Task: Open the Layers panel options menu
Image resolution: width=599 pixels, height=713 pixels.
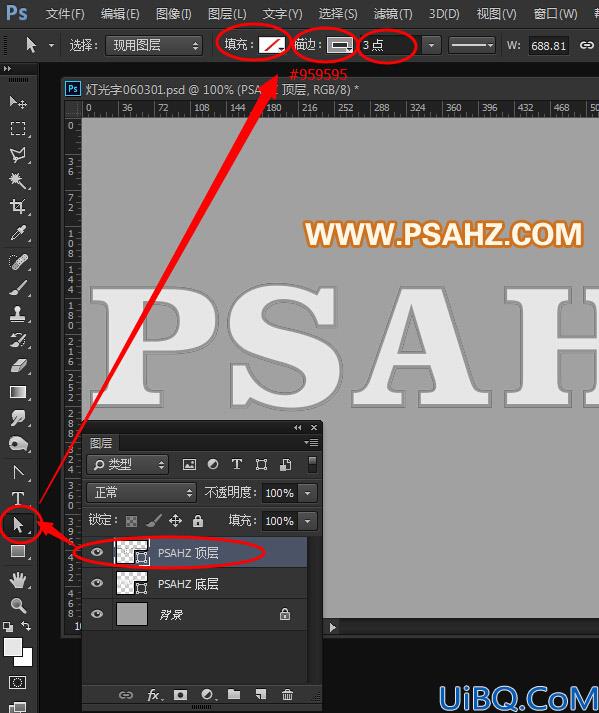Action: coord(312,442)
